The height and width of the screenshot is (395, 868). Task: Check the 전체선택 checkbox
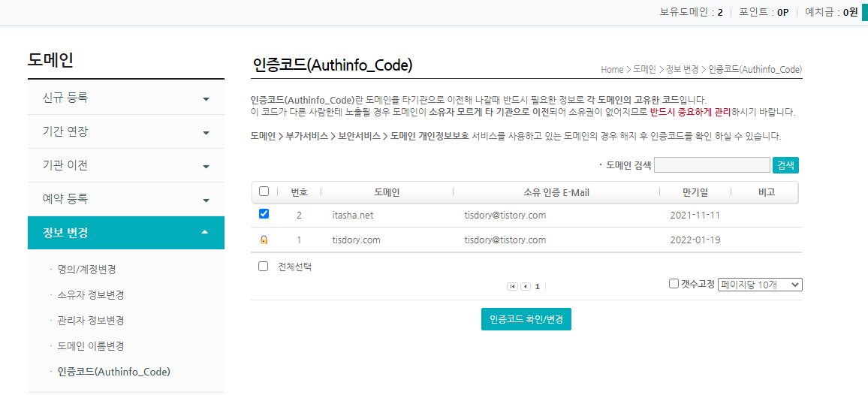[264, 266]
